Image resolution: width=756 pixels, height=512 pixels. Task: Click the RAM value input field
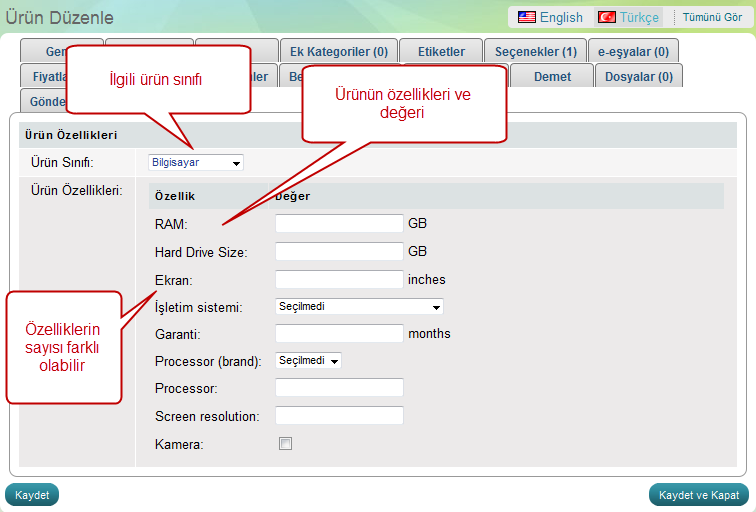[x=339, y=224]
